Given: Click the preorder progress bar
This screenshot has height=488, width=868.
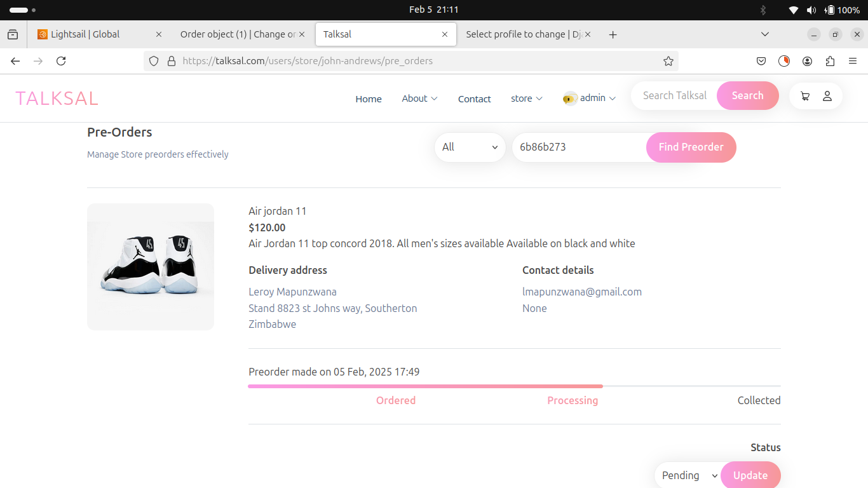Looking at the screenshot, I should coord(515,386).
